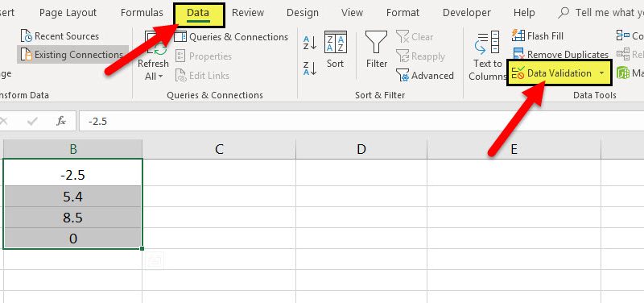Select the cell containing 5.4
Screen dimensions: 644x303
(73, 197)
